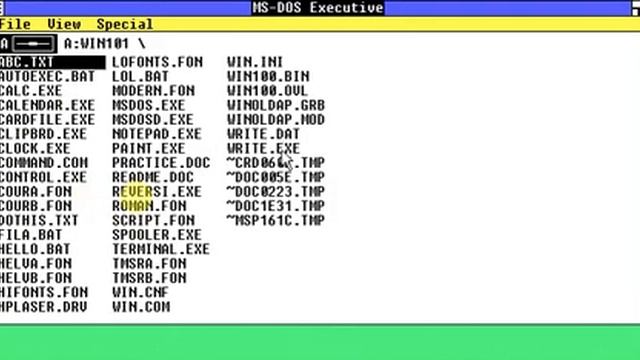The height and width of the screenshot is (360, 640).
Task: Select WRITE.DAT file
Action: pos(263,134)
